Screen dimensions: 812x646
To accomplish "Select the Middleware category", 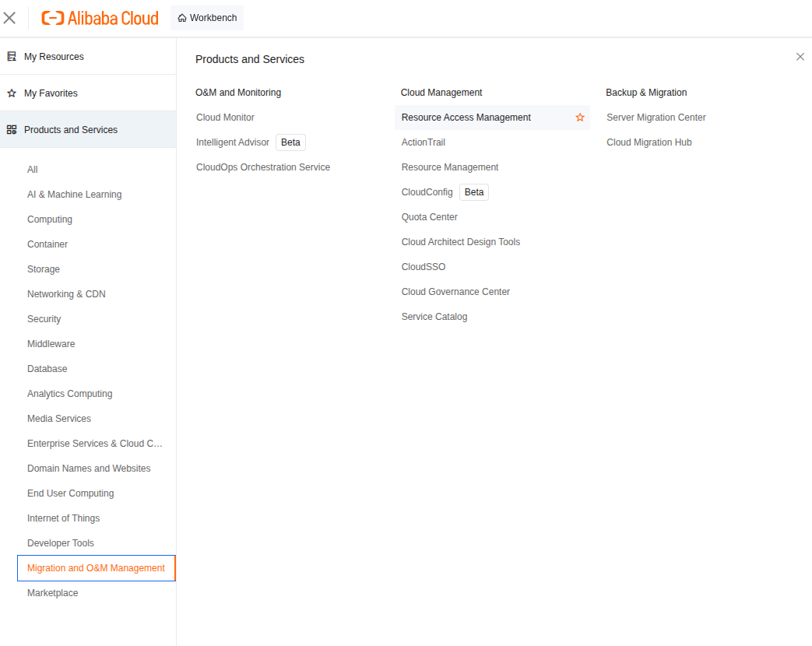I will click(51, 344).
